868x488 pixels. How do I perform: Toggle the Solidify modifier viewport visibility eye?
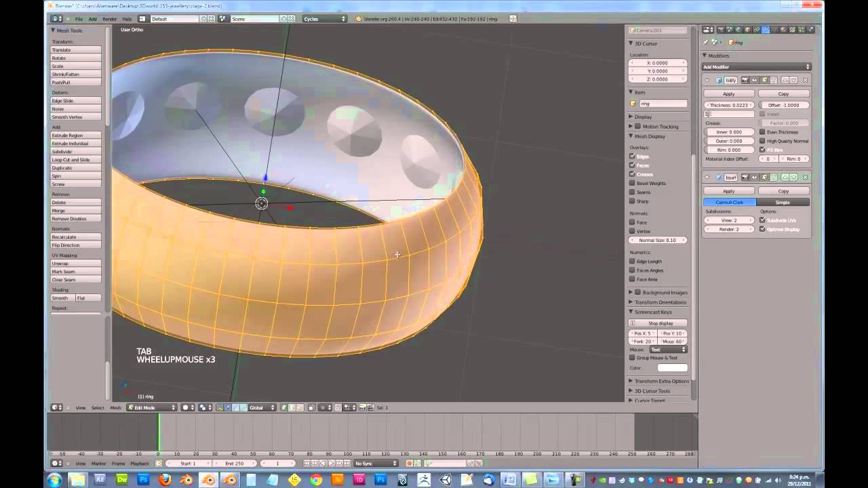click(754, 80)
